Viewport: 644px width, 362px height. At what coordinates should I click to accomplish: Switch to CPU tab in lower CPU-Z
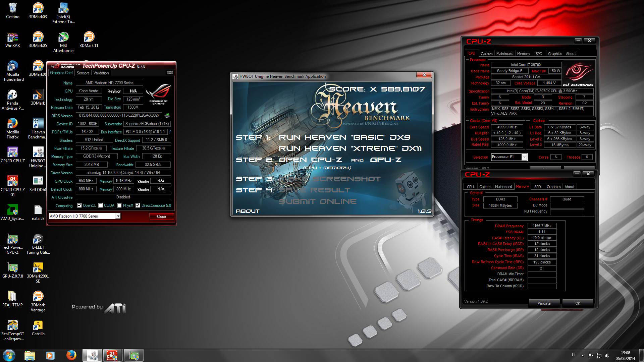[470, 187]
